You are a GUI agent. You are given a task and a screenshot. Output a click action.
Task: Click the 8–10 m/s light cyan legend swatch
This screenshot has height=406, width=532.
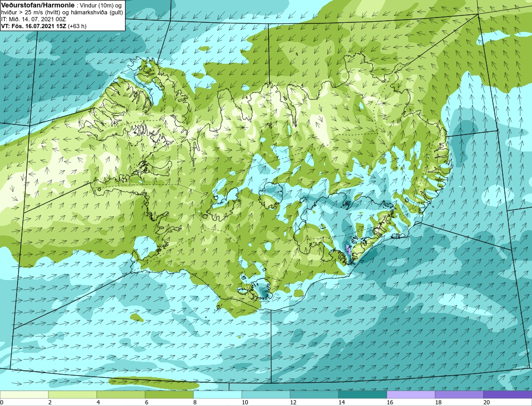(218, 394)
